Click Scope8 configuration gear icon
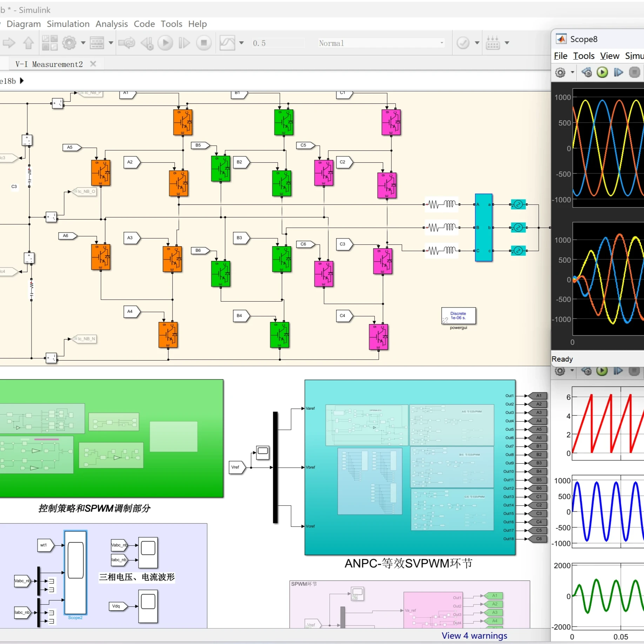This screenshot has height=644, width=644. pyautogui.click(x=560, y=73)
